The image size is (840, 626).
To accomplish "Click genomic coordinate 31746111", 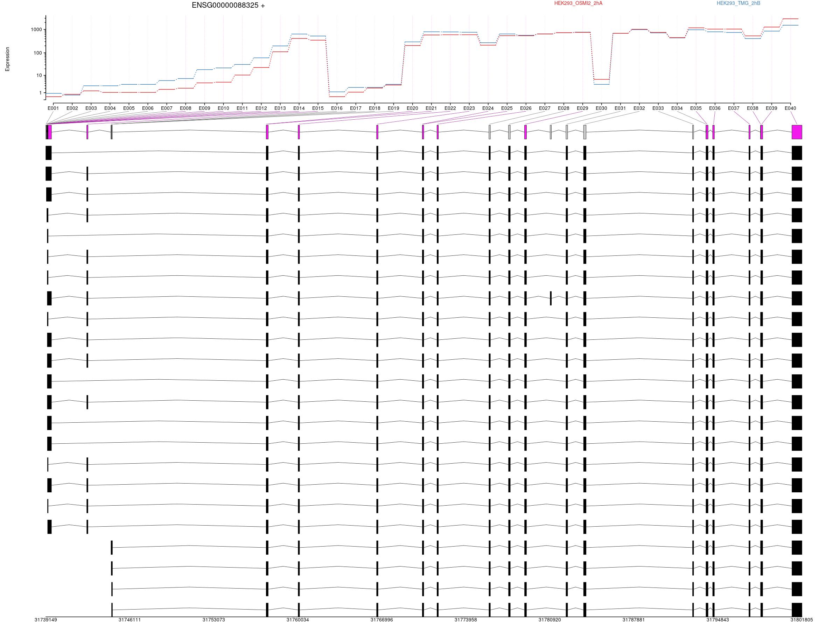I will [x=129, y=620].
